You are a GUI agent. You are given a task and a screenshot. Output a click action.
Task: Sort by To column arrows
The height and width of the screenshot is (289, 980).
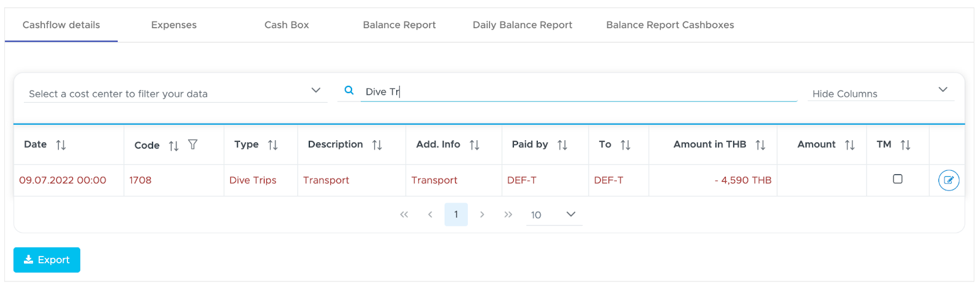click(625, 145)
